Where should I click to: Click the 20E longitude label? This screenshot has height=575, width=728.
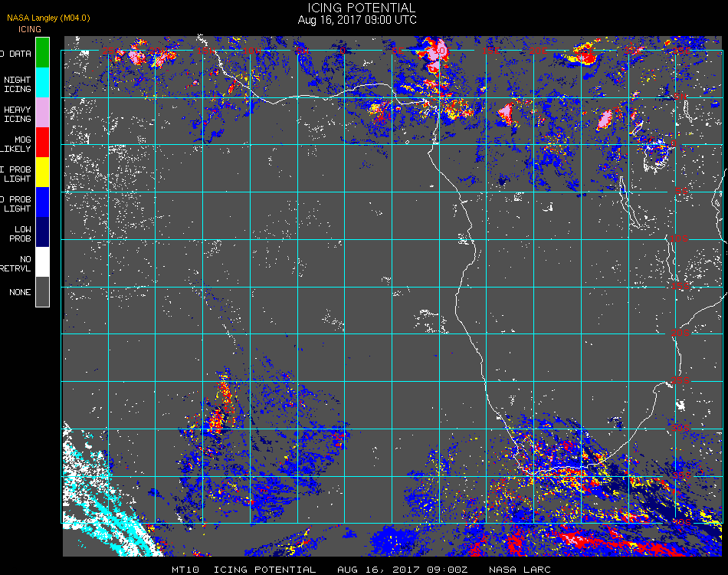[538, 50]
